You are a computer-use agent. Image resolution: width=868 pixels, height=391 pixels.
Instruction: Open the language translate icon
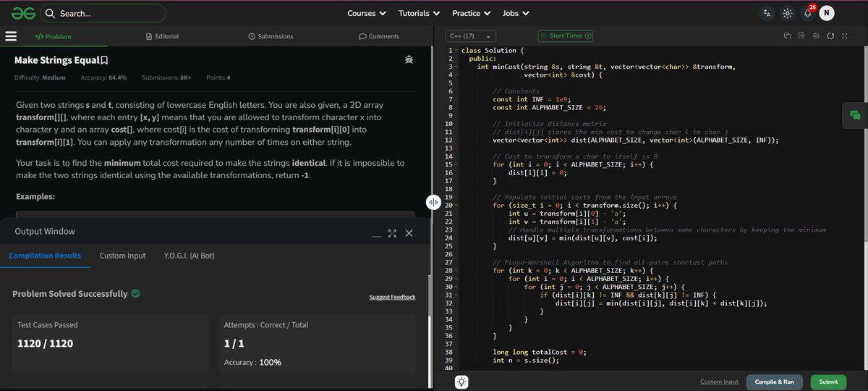coord(767,13)
